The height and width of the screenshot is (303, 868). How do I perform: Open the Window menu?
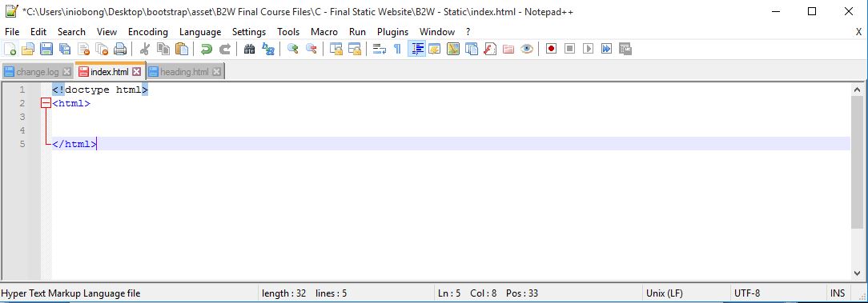tap(436, 32)
